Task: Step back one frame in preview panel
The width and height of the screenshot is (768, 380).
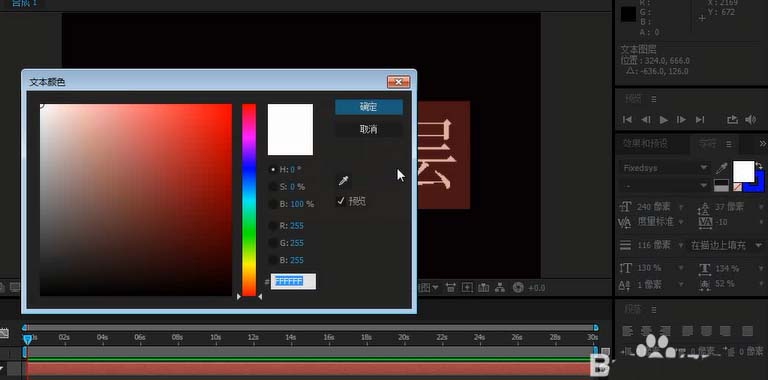Action: (646, 119)
